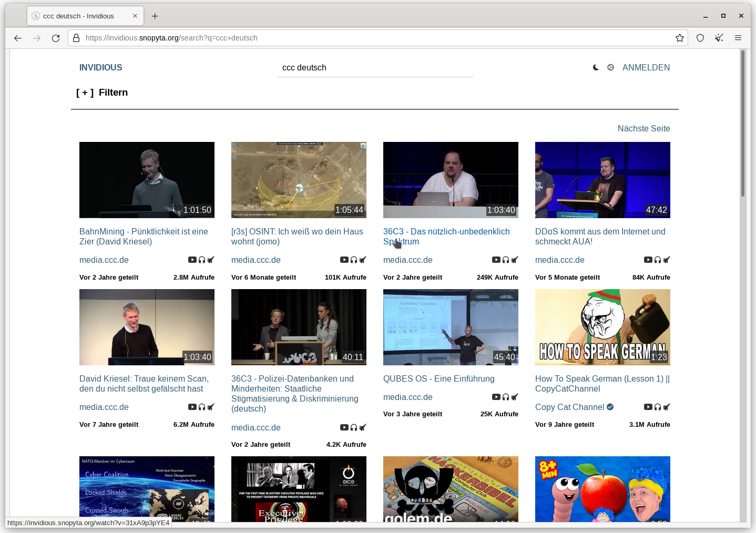Click jet plane icon for David Kriesel Scan video
The image size is (756, 533).
pyautogui.click(x=211, y=407)
